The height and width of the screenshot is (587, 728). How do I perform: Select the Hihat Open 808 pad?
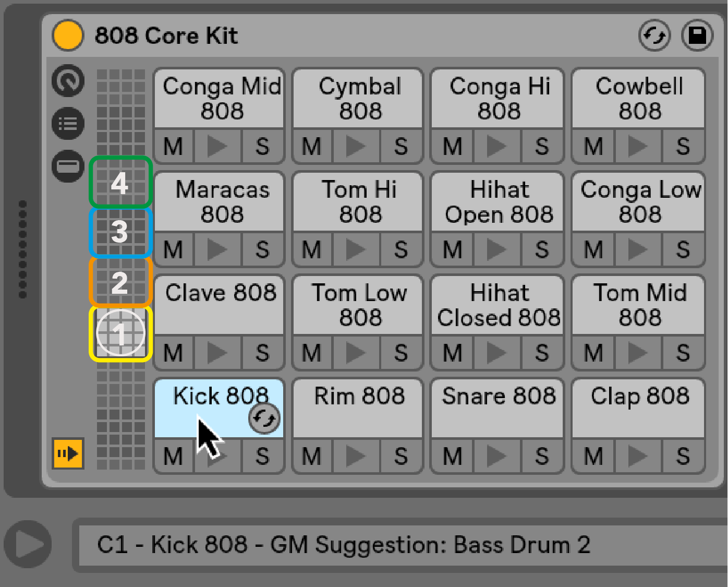498,202
